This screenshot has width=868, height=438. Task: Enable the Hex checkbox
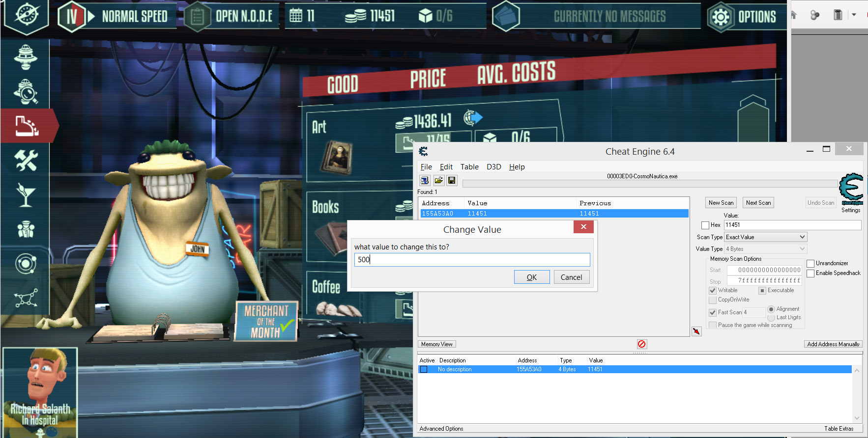coord(705,225)
